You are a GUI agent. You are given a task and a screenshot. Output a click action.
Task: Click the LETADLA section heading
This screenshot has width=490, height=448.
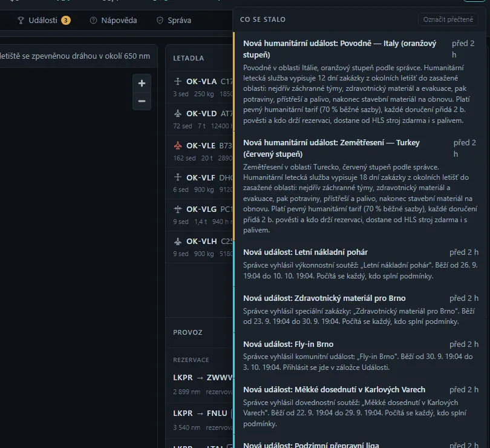(188, 58)
